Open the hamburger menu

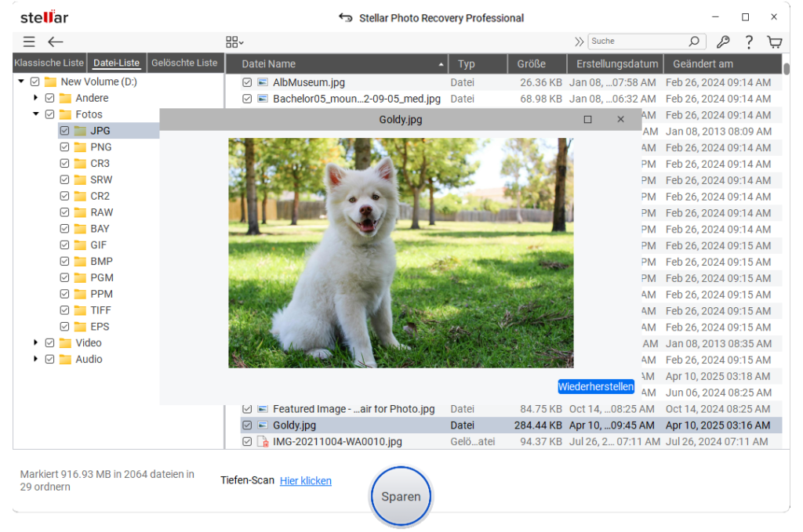click(29, 42)
